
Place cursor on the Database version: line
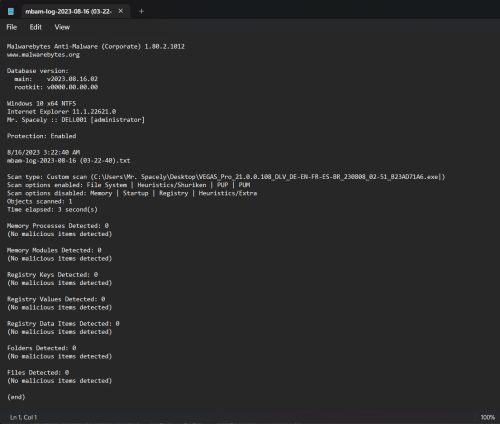(38, 71)
